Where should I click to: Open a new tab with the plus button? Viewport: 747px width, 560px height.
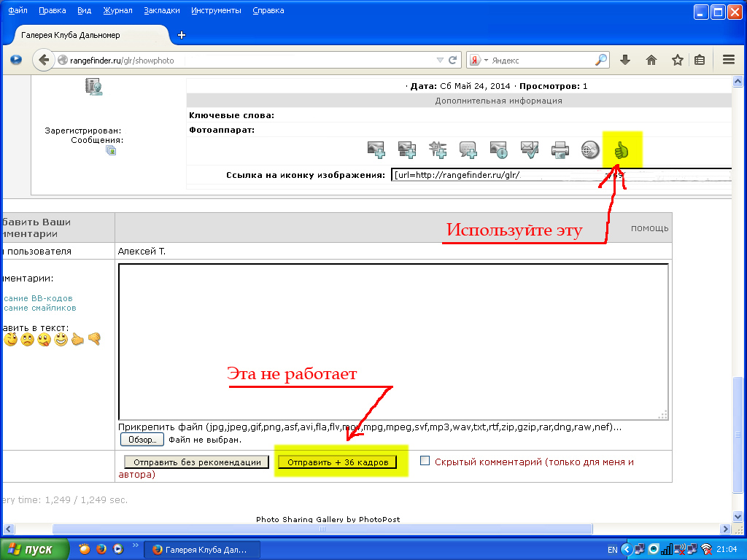pos(182,35)
